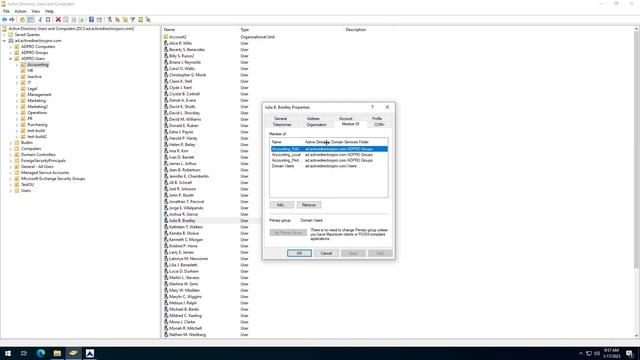Launch Microsoft Edge from taskbar
The image size is (640, 360).
(41, 353)
